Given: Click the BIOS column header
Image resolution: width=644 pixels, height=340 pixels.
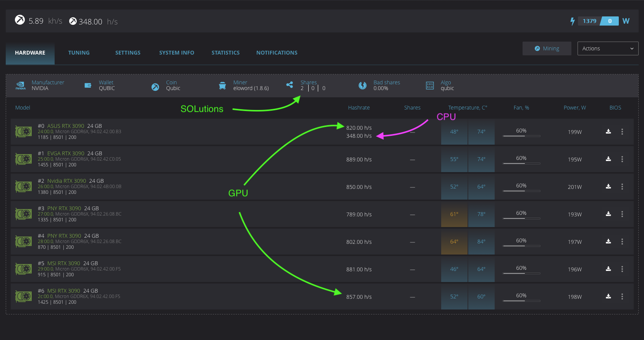Looking at the screenshot, I should (615, 108).
